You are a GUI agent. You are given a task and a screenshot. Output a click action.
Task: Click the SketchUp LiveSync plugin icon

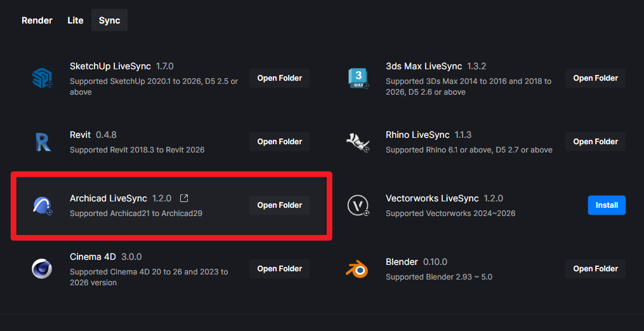(42, 78)
